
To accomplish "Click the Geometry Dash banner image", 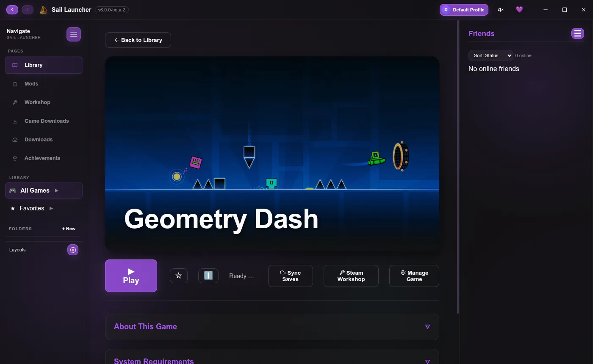I will coord(272,154).
